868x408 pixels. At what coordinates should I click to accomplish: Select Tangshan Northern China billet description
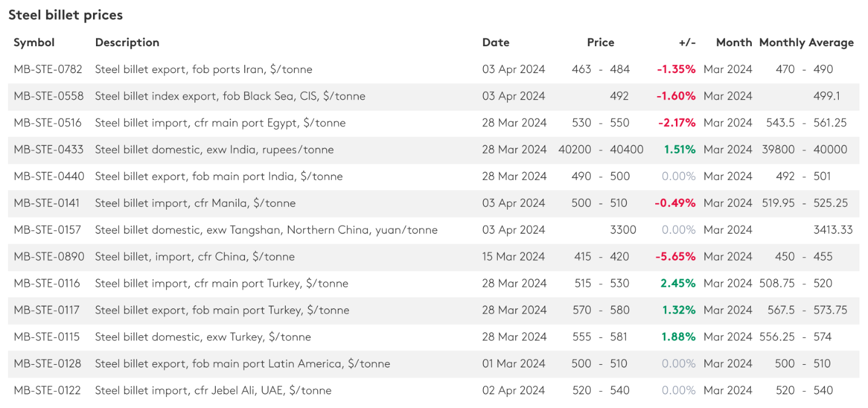pos(266,230)
